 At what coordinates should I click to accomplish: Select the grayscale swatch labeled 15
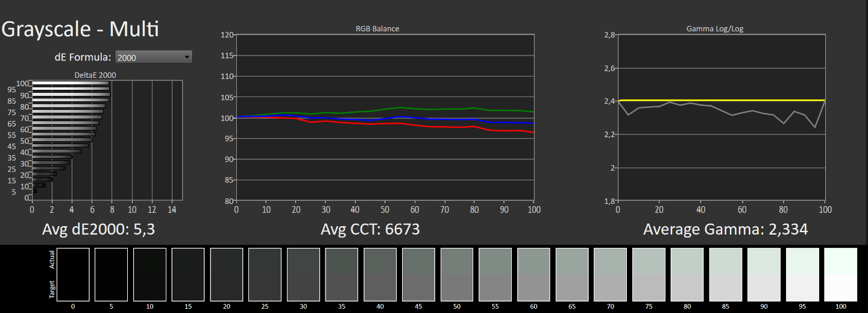(188, 274)
